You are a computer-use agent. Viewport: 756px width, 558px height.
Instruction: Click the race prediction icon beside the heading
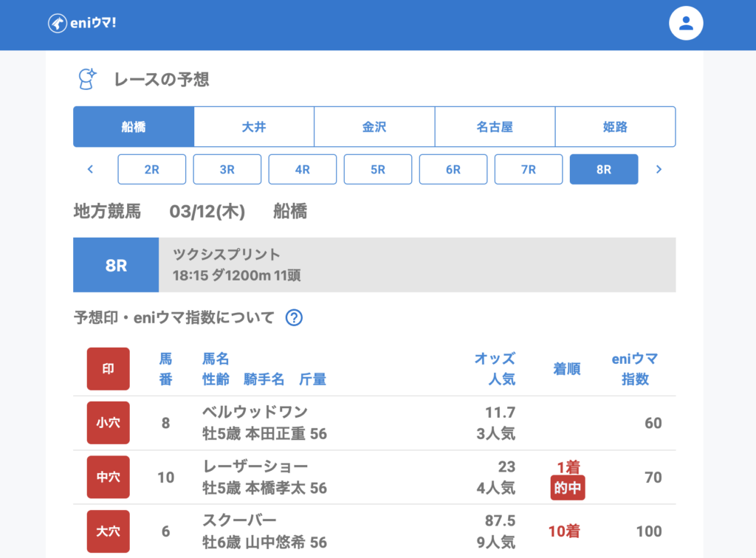88,79
